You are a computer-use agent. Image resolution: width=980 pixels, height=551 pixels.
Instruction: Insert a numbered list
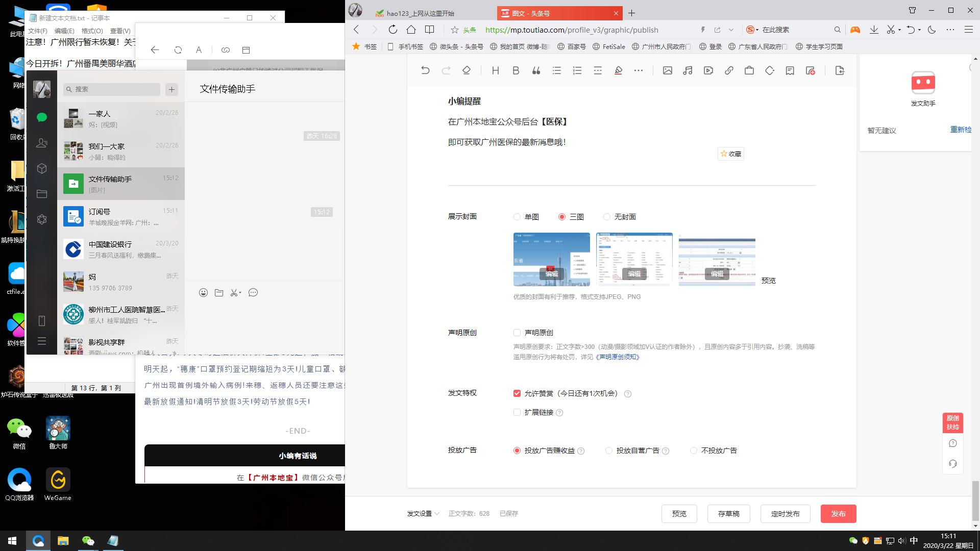(x=577, y=70)
